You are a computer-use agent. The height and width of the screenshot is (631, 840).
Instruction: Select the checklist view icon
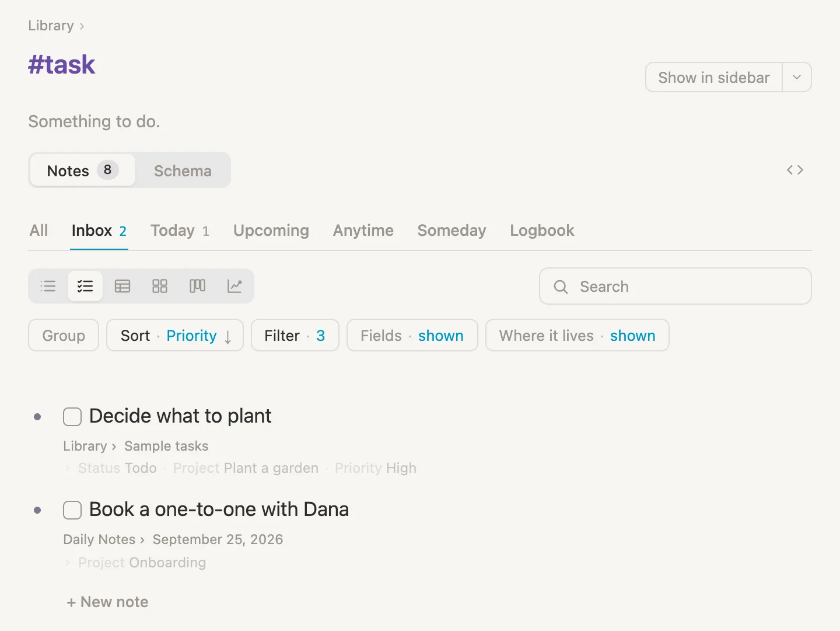(85, 286)
